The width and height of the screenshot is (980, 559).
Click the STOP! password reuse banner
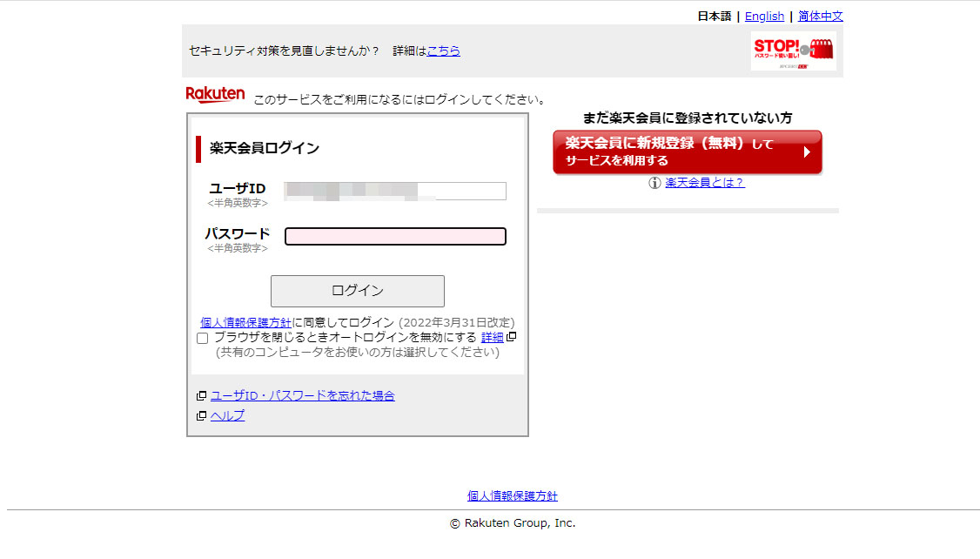pyautogui.click(x=793, y=51)
